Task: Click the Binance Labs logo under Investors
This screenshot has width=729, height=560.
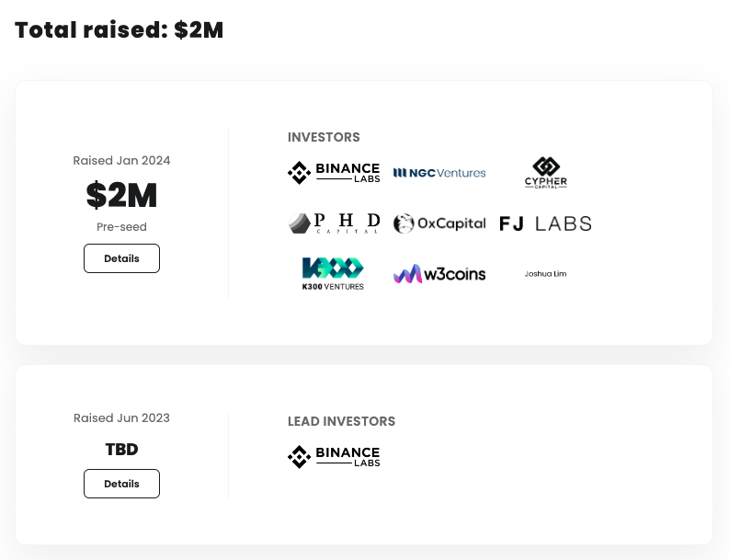Action: (334, 172)
